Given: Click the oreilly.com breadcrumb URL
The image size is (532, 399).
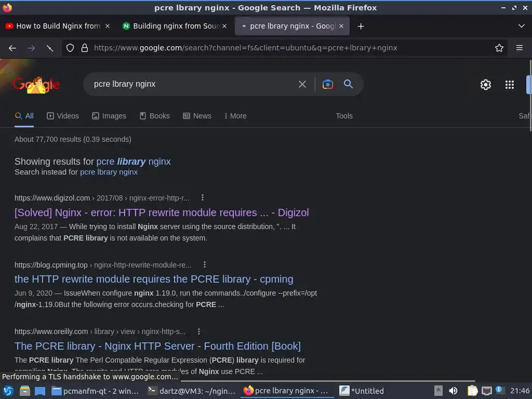Looking at the screenshot, I should point(100,331).
